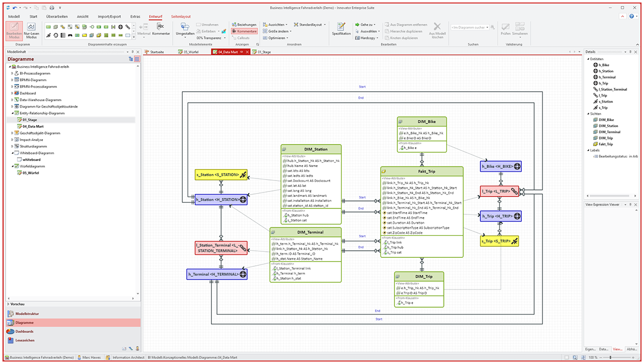Click the Simulieren button
The height and width of the screenshot is (364, 644).
pyautogui.click(x=521, y=30)
